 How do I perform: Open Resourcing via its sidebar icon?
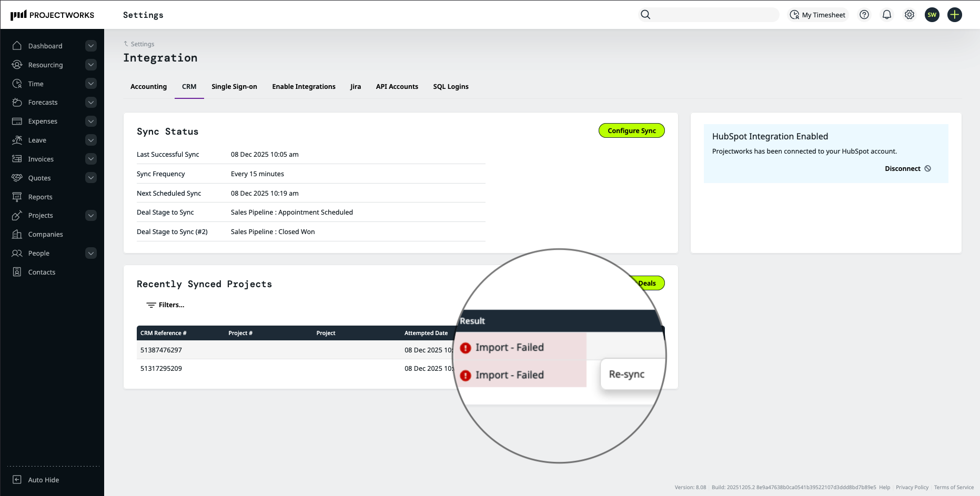click(17, 65)
